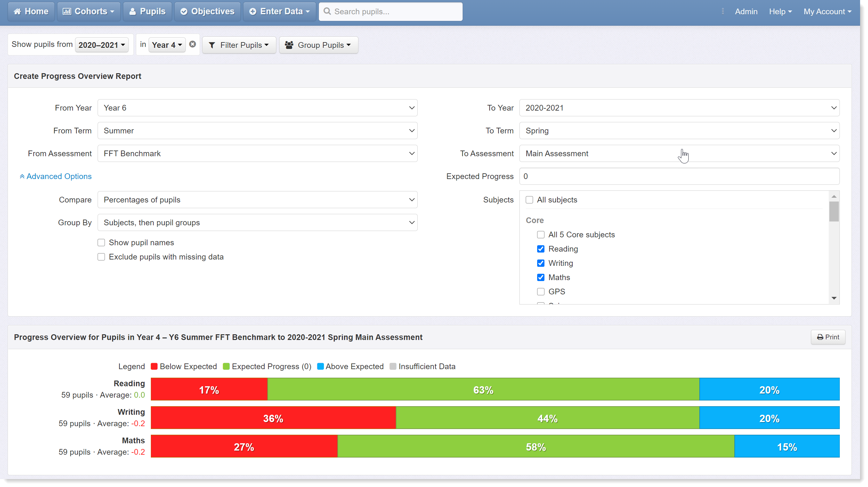Click the Subjects list scroll up arrow

[834, 196]
